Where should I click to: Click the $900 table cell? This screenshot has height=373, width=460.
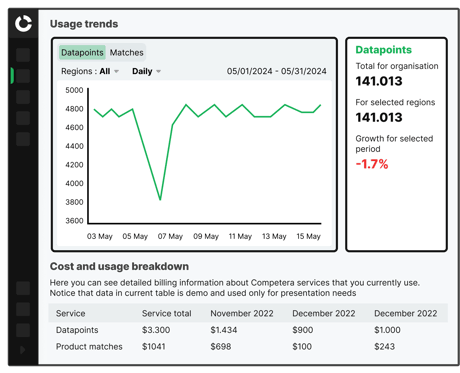[x=303, y=330]
